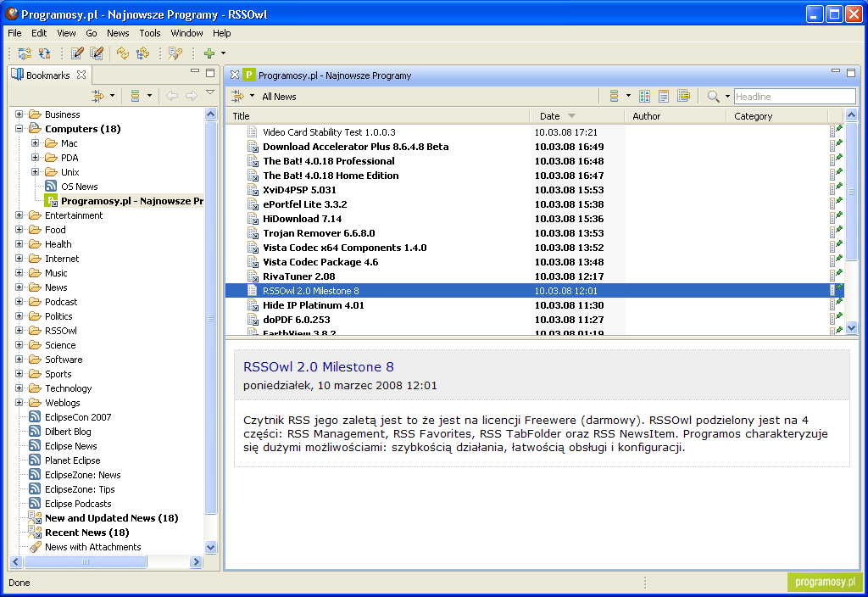Select the Dilbert Blog feed
This screenshot has height=597, width=868.
pos(68,432)
